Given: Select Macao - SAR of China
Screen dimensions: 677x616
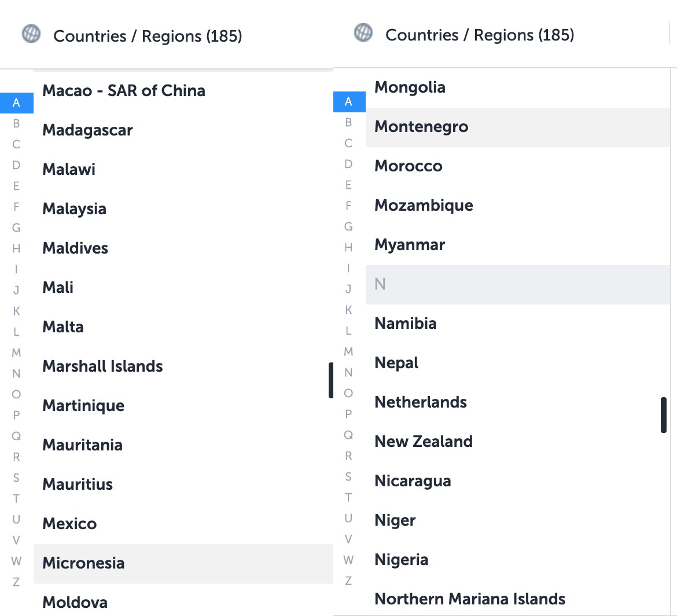Looking at the screenshot, I should click(123, 90).
